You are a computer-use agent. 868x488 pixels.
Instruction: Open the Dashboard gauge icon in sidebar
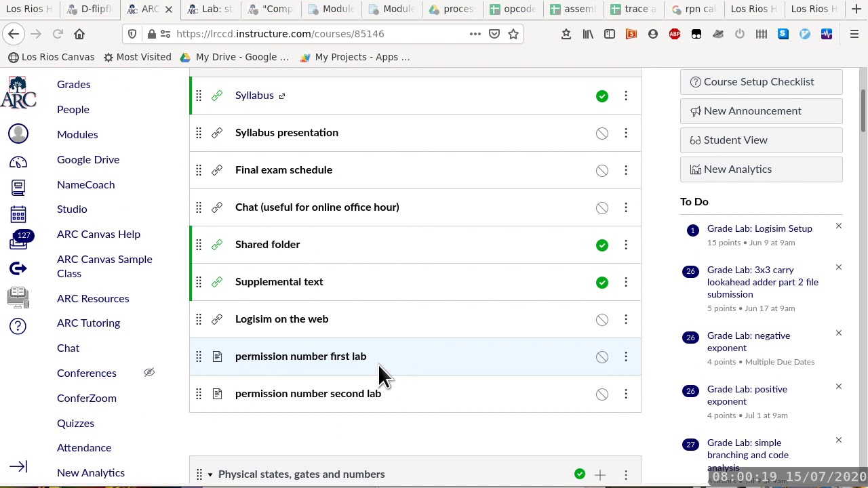click(x=18, y=162)
